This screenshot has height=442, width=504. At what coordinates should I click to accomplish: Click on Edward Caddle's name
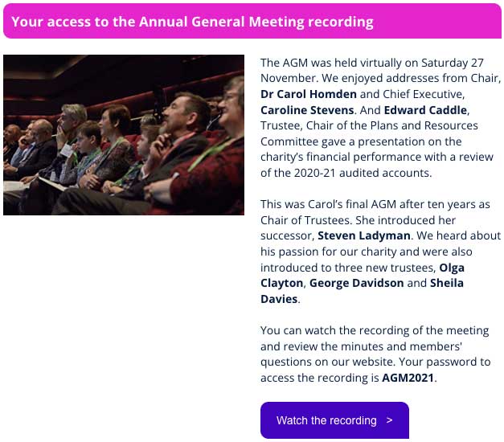point(425,110)
